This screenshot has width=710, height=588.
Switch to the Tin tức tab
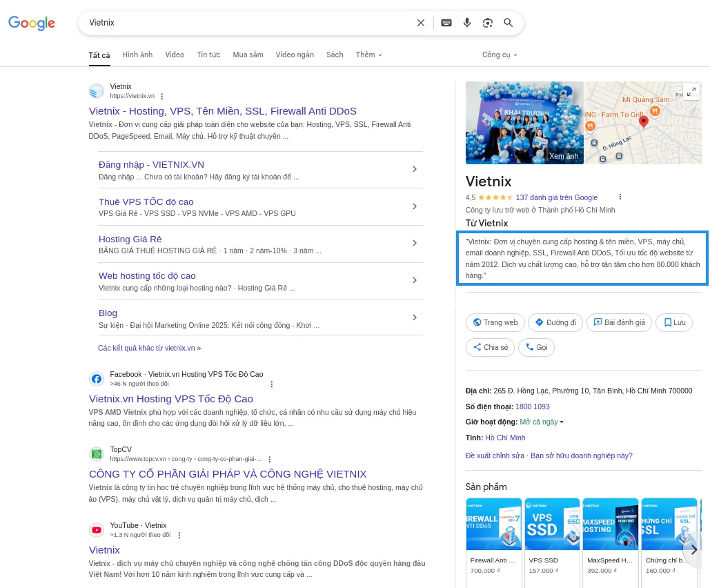pos(208,55)
